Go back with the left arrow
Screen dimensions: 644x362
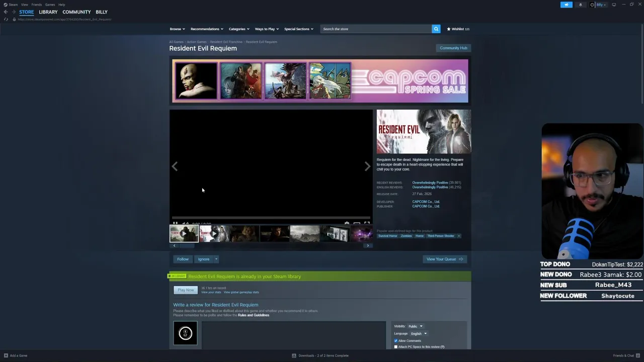pos(6,12)
